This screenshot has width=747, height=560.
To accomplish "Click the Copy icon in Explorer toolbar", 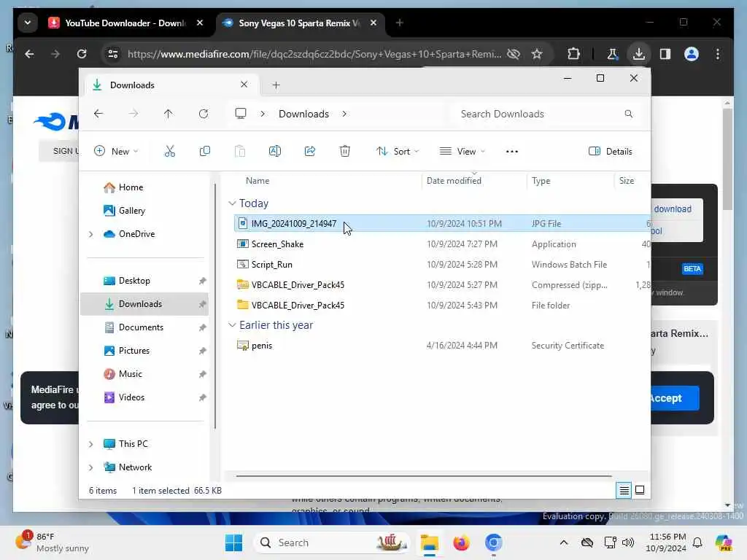I will [x=205, y=152].
